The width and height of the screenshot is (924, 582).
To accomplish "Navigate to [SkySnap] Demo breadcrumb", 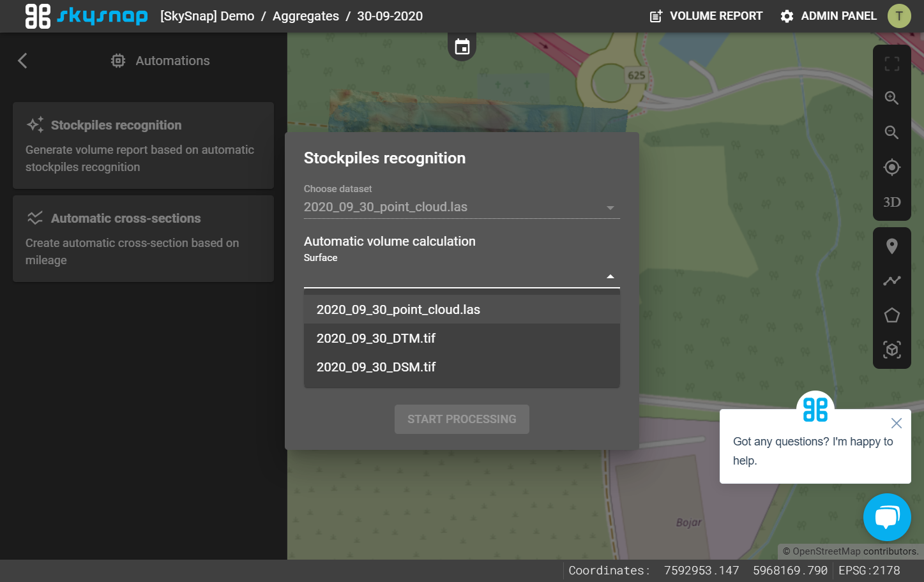I will (208, 16).
